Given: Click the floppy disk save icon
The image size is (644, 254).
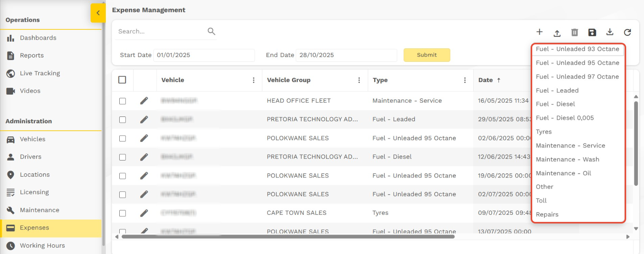Looking at the screenshot, I should pos(592,32).
